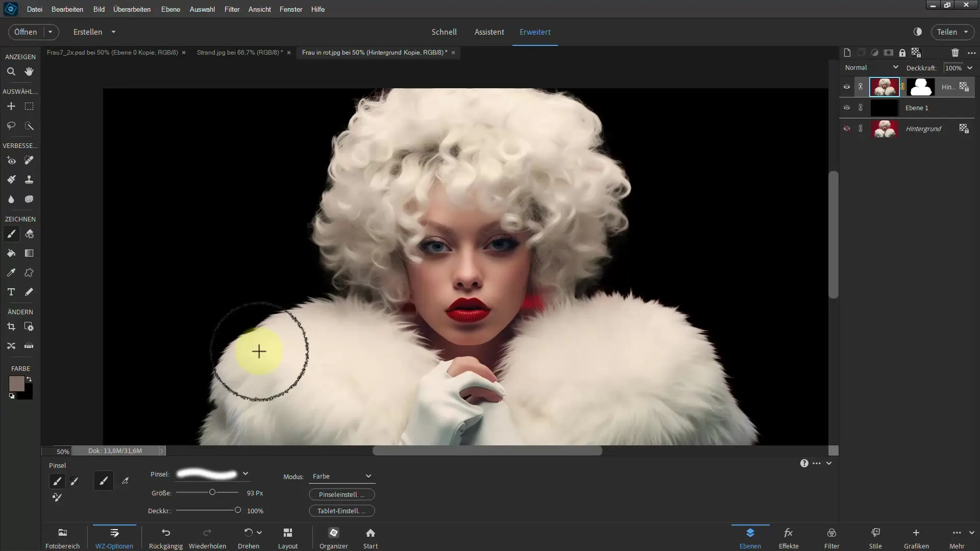Toggle lock transparent pixels in panel header

click(x=916, y=53)
